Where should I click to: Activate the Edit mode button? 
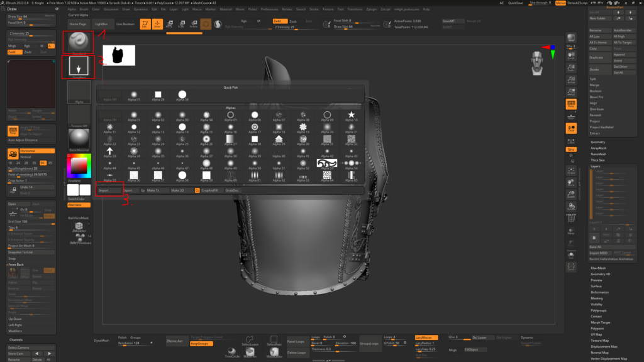point(145,25)
